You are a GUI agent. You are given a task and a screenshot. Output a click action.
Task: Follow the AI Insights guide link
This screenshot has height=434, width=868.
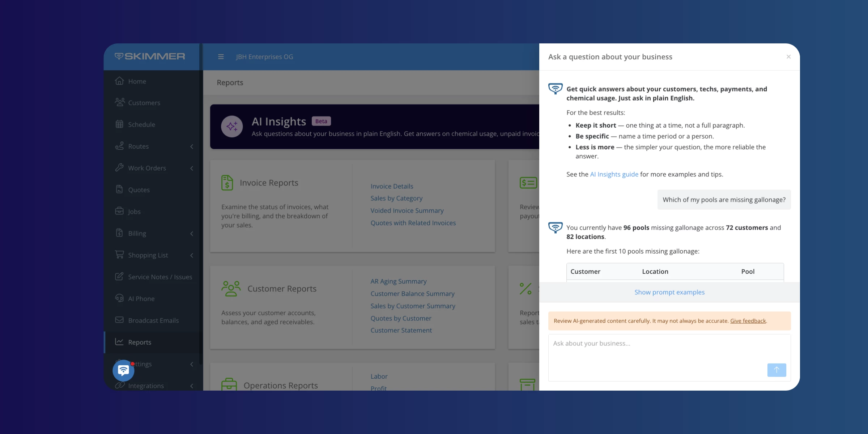click(614, 174)
